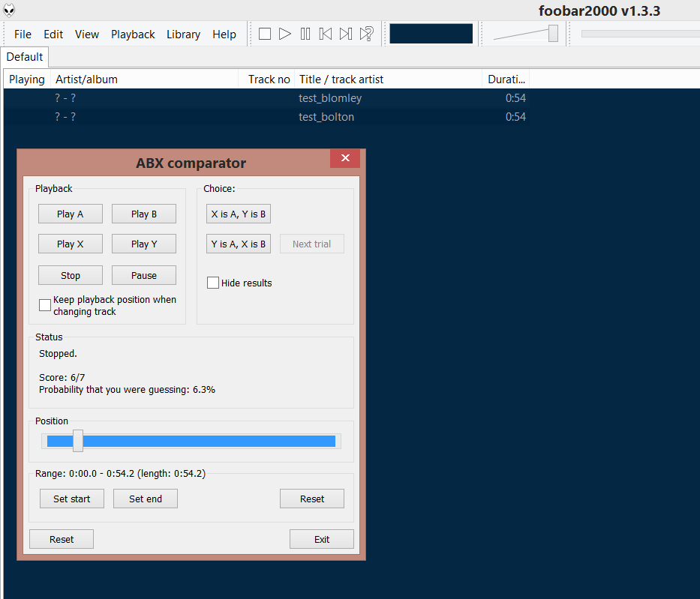This screenshot has width=700, height=599.
Task: Click the foobar2000 alien logo icon
Action: pyautogui.click(x=9, y=10)
